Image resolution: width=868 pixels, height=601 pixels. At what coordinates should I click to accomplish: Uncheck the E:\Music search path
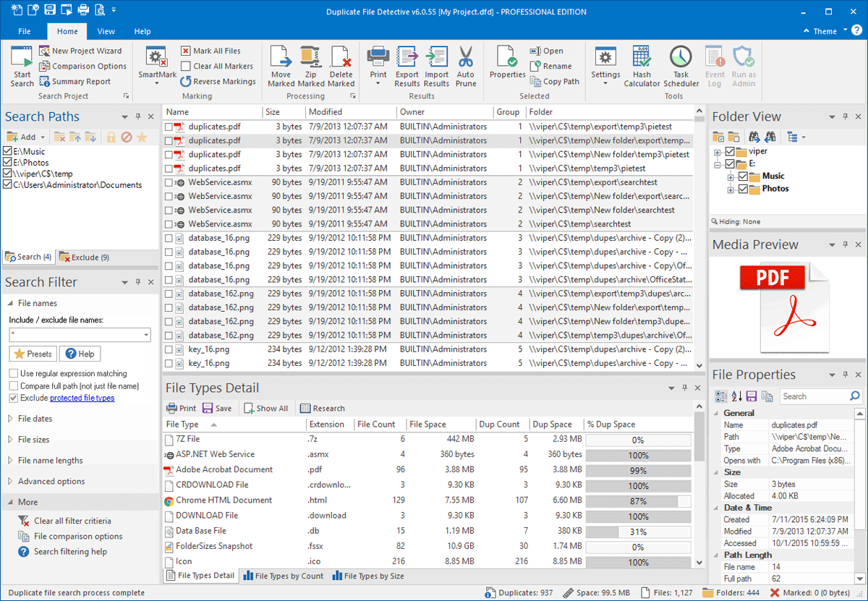(8, 151)
